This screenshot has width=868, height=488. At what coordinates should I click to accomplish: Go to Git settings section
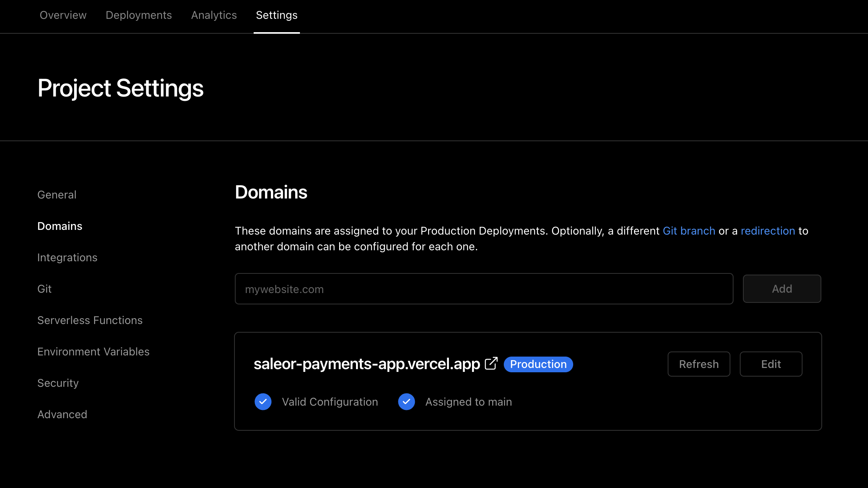[x=44, y=289]
